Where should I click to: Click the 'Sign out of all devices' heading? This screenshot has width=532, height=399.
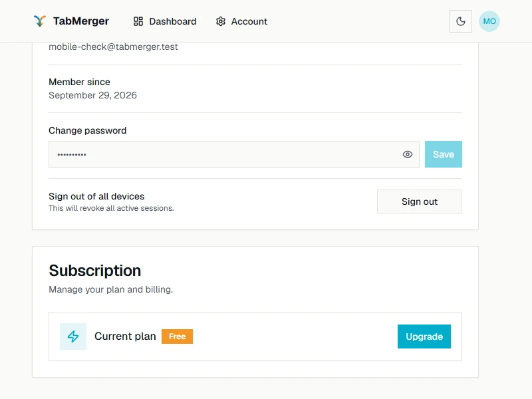(x=96, y=196)
